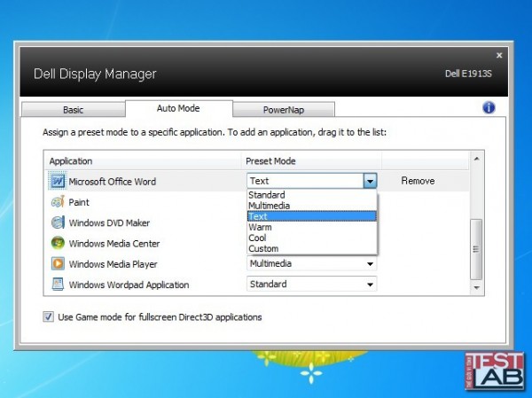The image size is (532, 398).
Task: Click the Preset Mode column header
Action: [x=311, y=160]
